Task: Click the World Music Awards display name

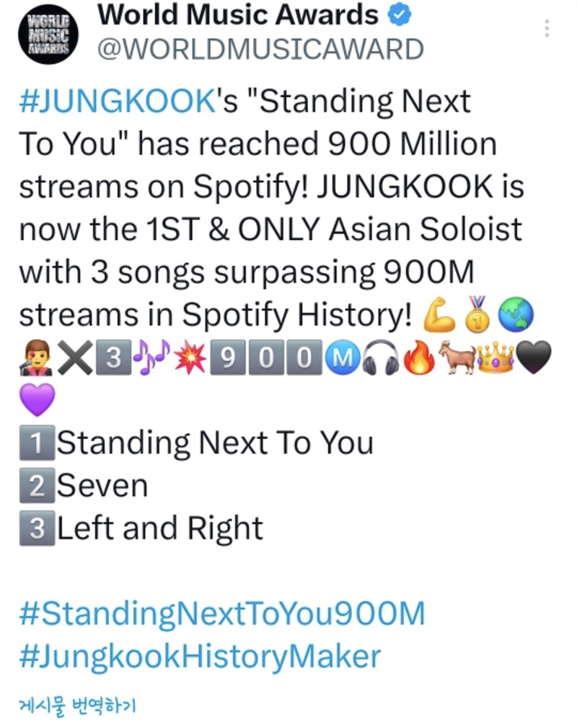Action: 238,15
